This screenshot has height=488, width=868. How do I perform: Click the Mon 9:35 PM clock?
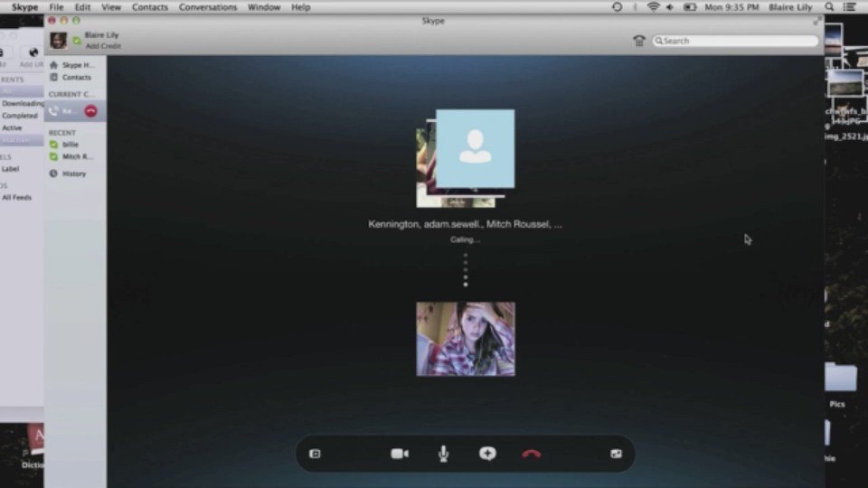[x=731, y=7]
